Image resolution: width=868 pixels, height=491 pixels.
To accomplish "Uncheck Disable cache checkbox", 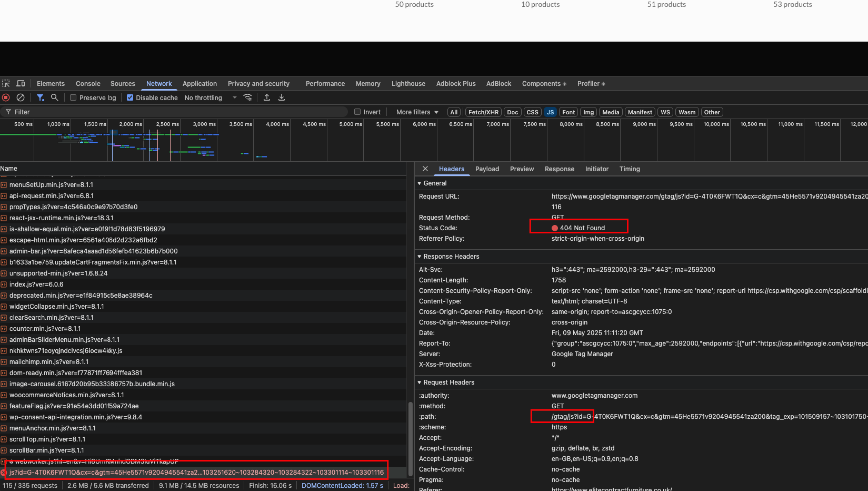I will [x=130, y=97].
